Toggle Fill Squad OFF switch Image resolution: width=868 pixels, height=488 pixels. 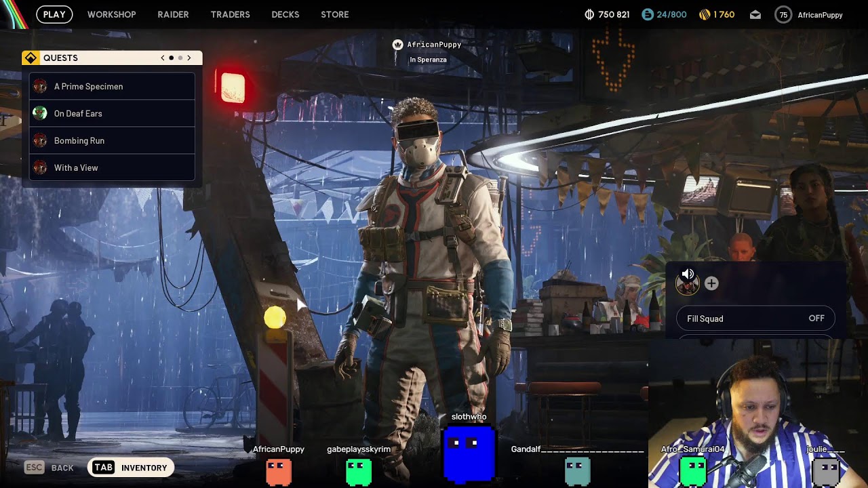click(x=755, y=319)
